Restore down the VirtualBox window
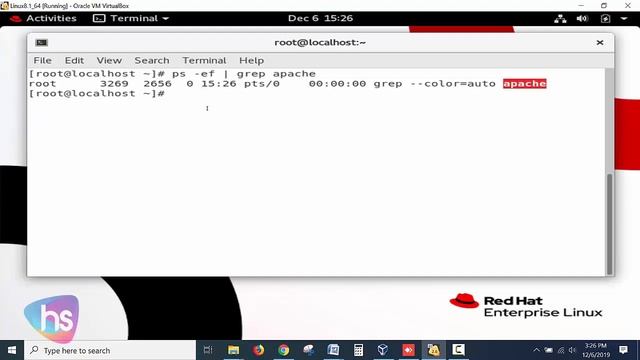 [x=604, y=5]
